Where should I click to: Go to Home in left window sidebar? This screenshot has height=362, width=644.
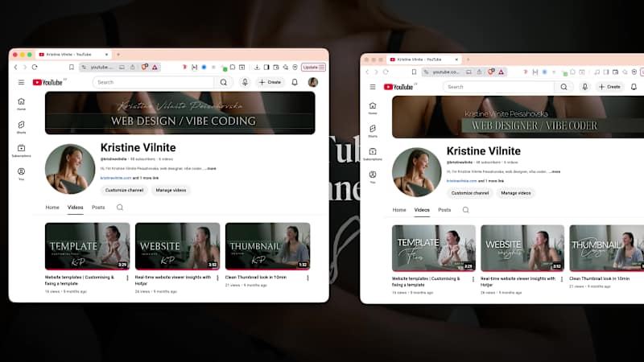pos(22,104)
